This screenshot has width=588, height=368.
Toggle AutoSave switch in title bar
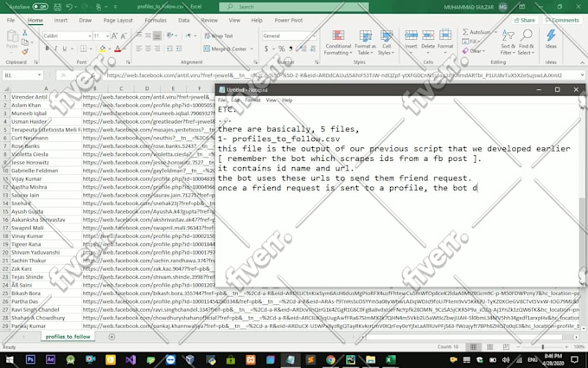click(x=40, y=6)
